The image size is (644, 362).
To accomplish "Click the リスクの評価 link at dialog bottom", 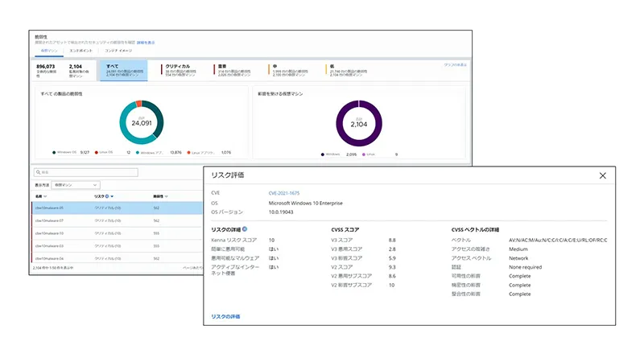I will pyautogui.click(x=225, y=316).
